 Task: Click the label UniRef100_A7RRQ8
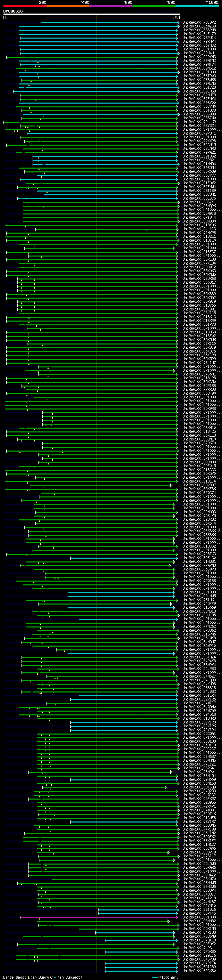coord(199,390)
